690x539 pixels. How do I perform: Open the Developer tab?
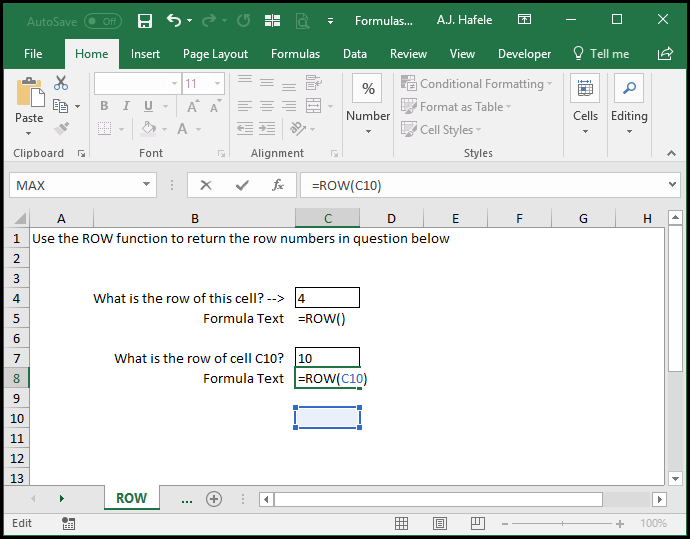(524, 54)
